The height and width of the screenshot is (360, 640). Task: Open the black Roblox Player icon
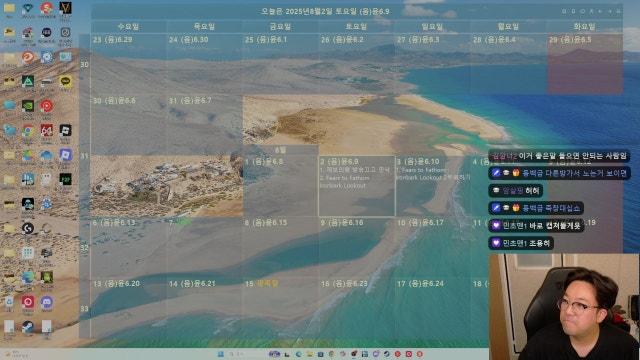(65, 131)
